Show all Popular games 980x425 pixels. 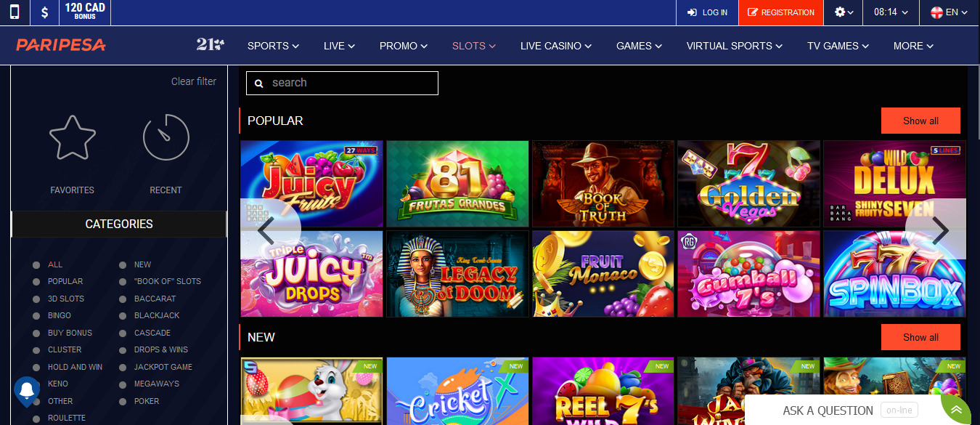pos(920,121)
